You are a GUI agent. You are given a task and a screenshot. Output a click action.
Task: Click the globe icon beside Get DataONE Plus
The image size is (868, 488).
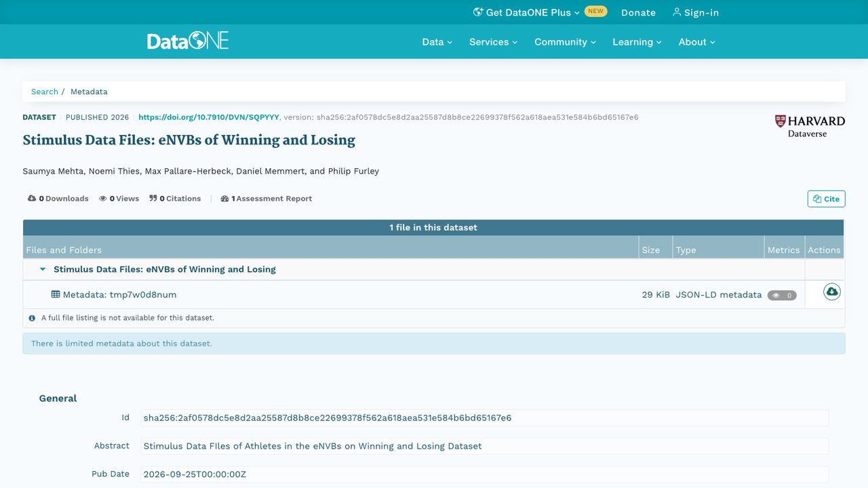pos(478,12)
